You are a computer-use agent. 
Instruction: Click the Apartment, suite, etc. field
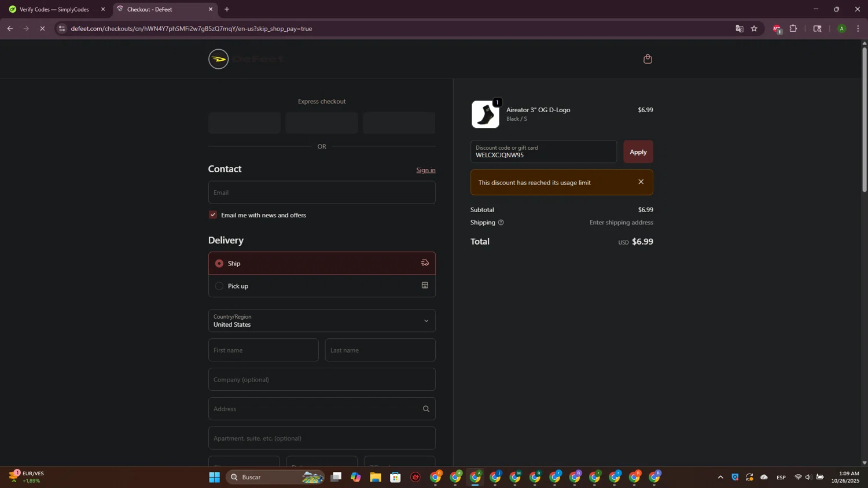tap(322, 438)
